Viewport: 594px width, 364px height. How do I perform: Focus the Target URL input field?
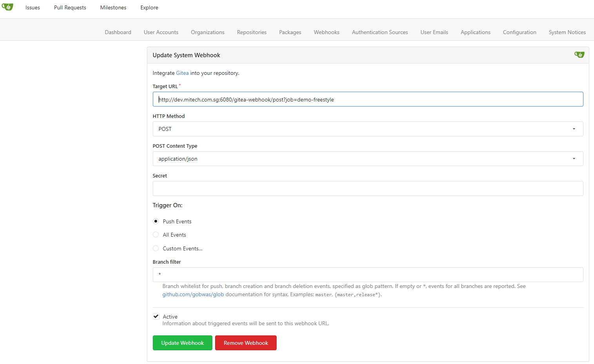(x=368, y=100)
